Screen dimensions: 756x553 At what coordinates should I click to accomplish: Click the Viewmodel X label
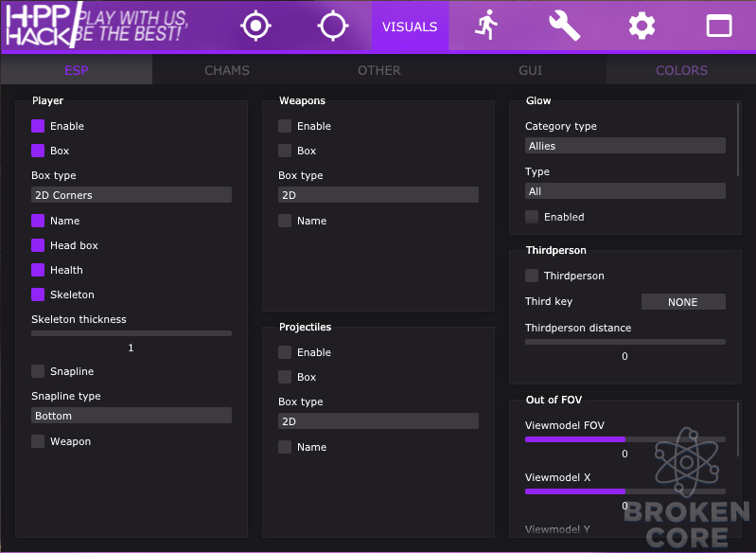[557, 477]
